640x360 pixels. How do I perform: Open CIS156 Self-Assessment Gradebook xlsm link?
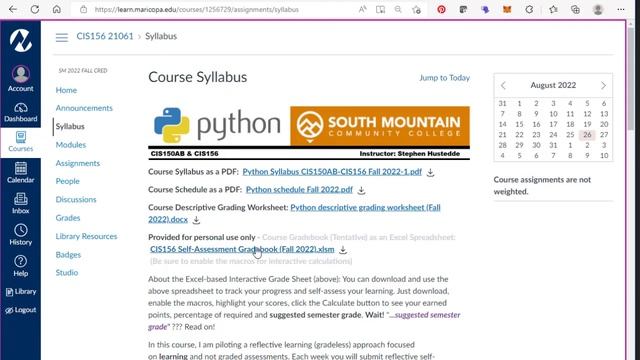(x=242, y=249)
